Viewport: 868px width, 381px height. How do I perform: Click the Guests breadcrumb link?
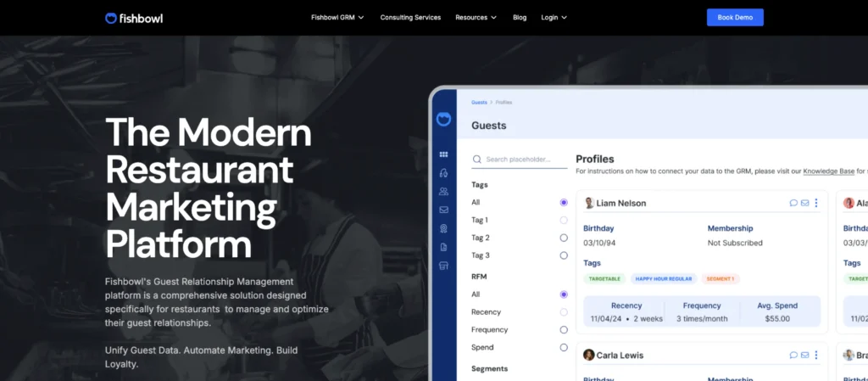click(479, 103)
